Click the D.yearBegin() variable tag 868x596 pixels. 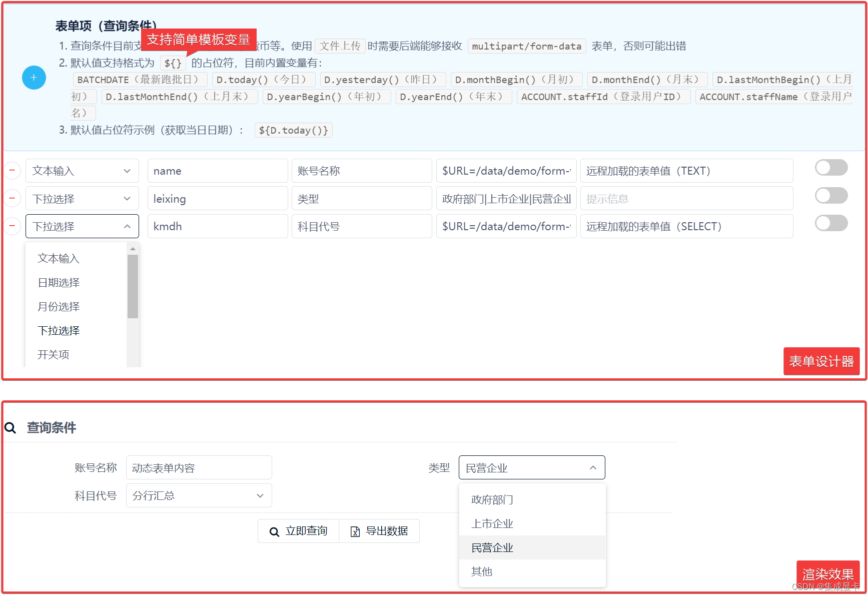tap(327, 97)
